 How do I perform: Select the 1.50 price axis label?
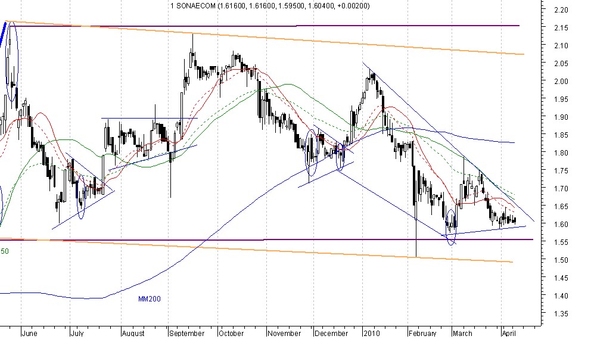(x=561, y=260)
